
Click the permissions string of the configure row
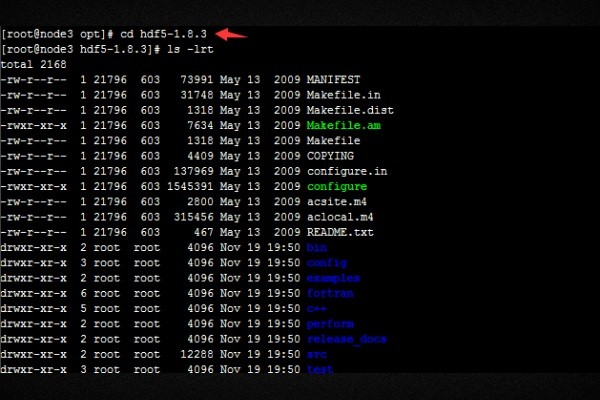(34, 186)
